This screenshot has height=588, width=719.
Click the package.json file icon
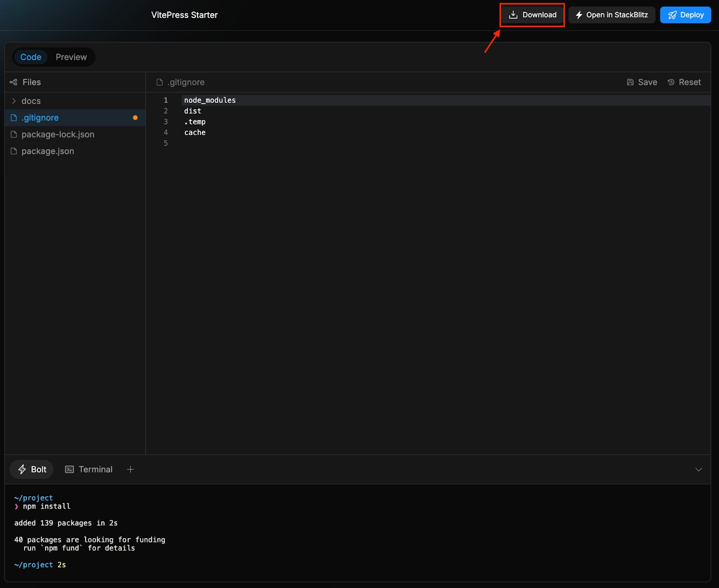tap(13, 151)
